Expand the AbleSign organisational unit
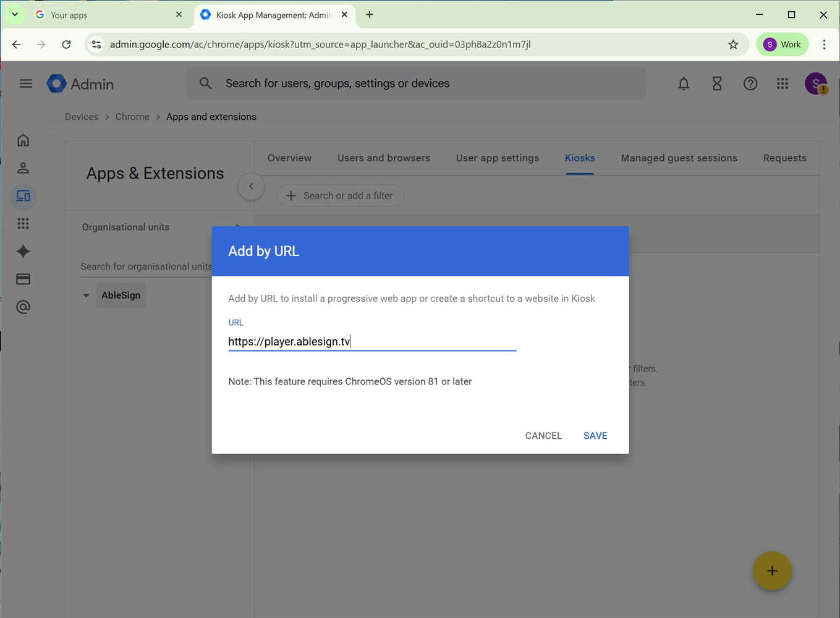Screen dimensions: 840x618 (86, 295)
